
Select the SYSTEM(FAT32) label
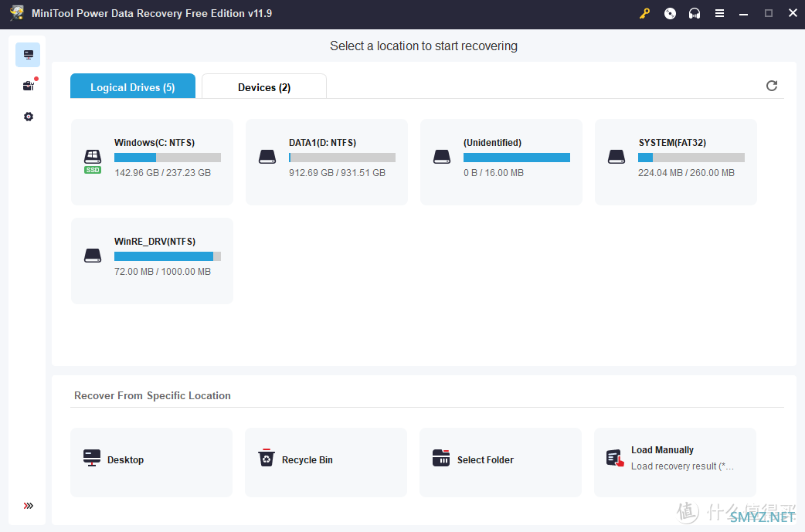pyautogui.click(x=672, y=143)
